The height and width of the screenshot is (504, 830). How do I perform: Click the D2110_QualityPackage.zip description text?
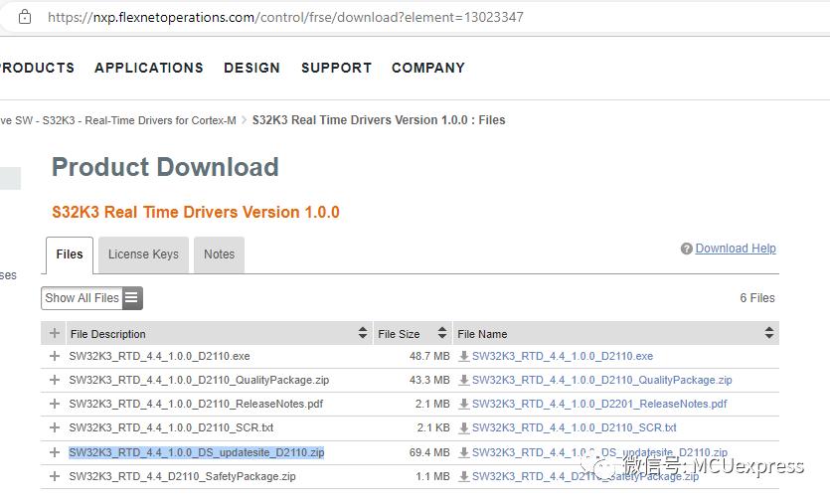(x=199, y=380)
